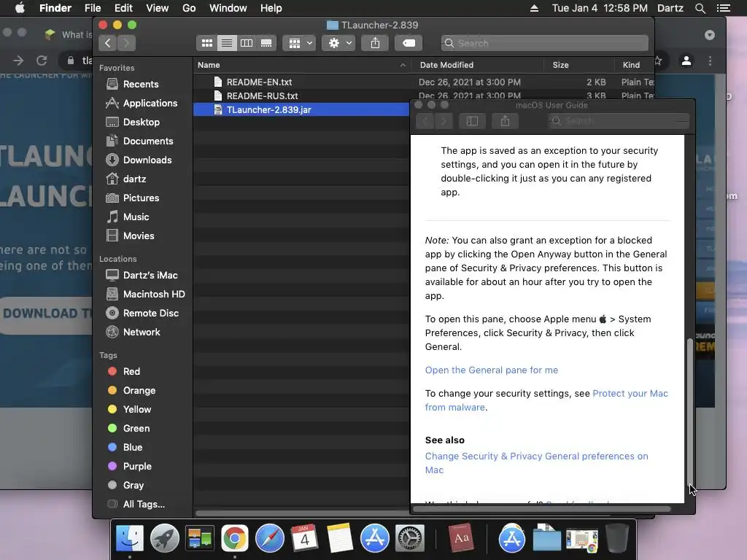Open the Apple menu
The image size is (747, 560).
click(20, 8)
